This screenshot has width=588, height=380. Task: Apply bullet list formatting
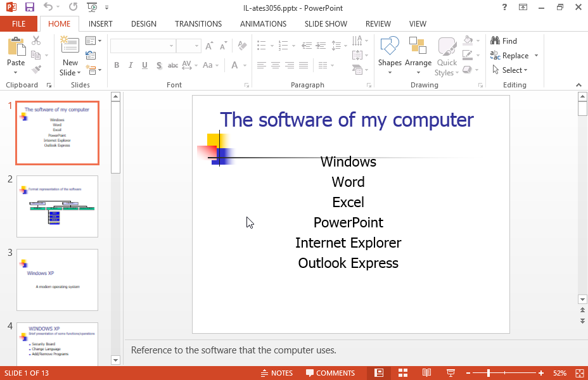point(262,46)
